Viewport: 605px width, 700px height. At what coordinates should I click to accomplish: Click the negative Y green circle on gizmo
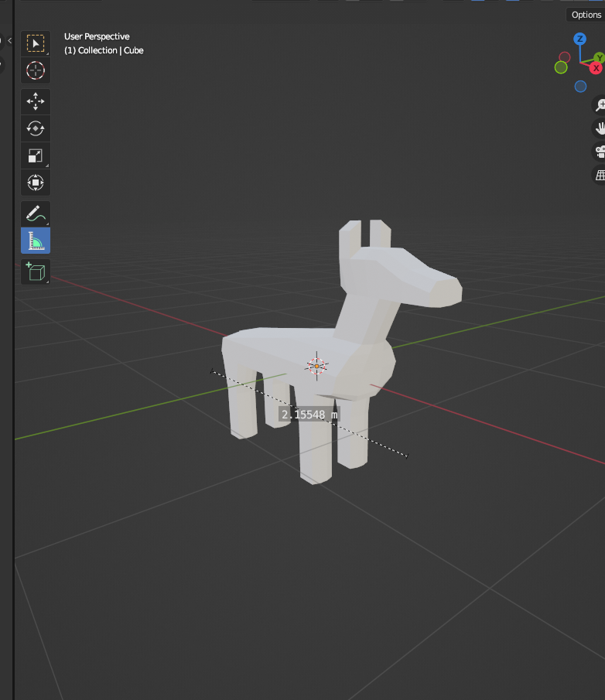pyautogui.click(x=561, y=67)
